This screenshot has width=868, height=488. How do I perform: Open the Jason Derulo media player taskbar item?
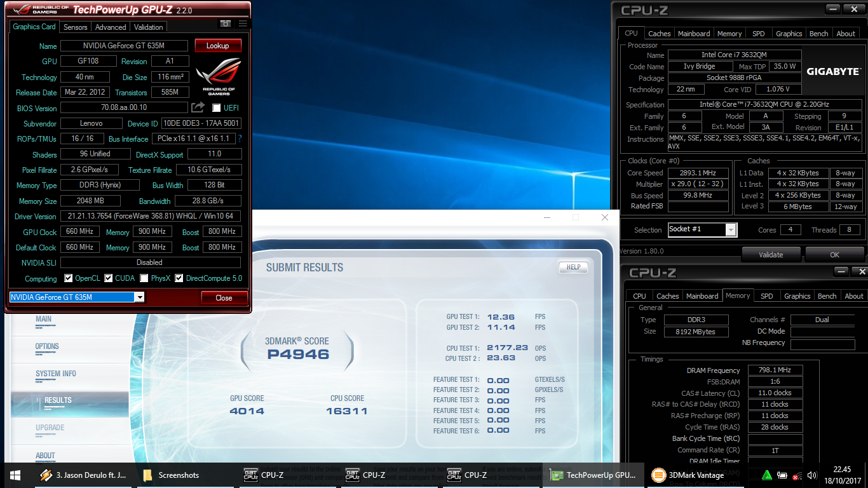(x=83, y=475)
